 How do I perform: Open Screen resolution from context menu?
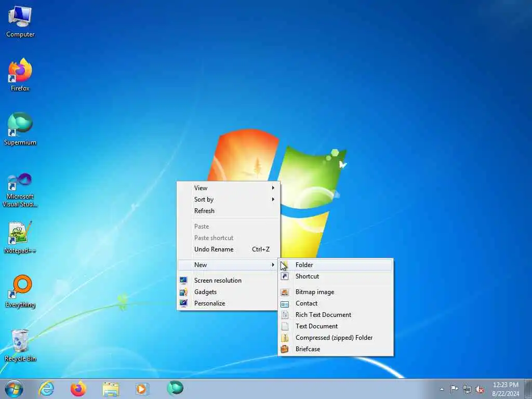229,280
